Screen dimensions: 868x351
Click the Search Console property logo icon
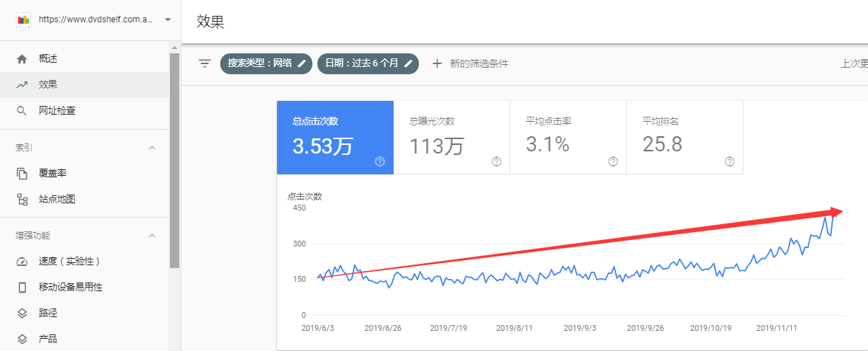coord(22,20)
